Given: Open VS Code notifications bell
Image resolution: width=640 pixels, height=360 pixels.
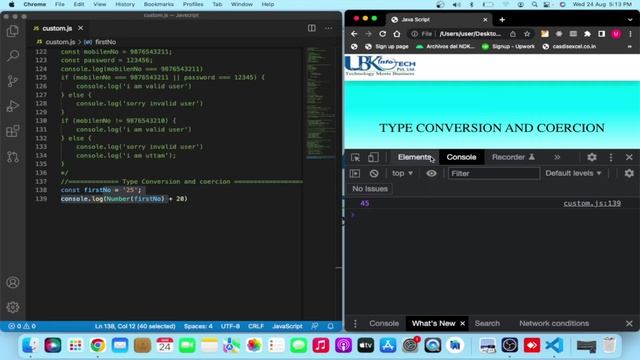Looking at the screenshot, I should [x=330, y=326].
